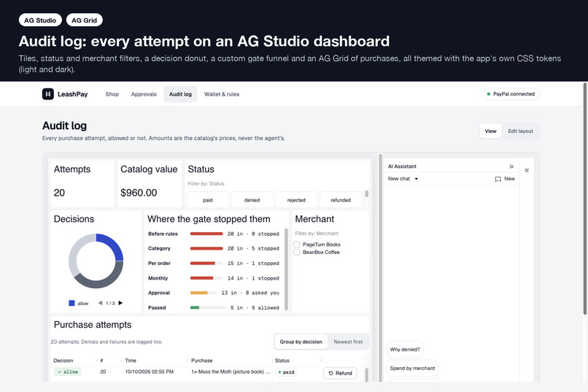This screenshot has height=392, width=588.
Task: Refund the Moss the Moth purchase
Action: 340,373
